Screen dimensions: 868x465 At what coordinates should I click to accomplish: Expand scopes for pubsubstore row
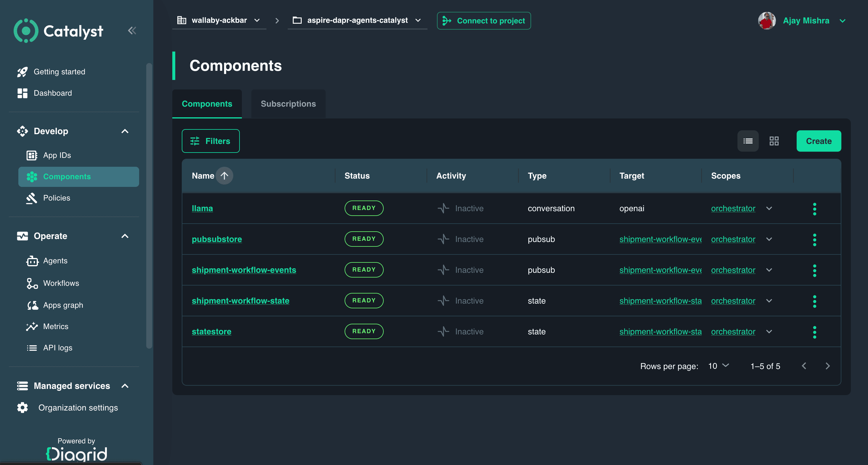(x=769, y=239)
